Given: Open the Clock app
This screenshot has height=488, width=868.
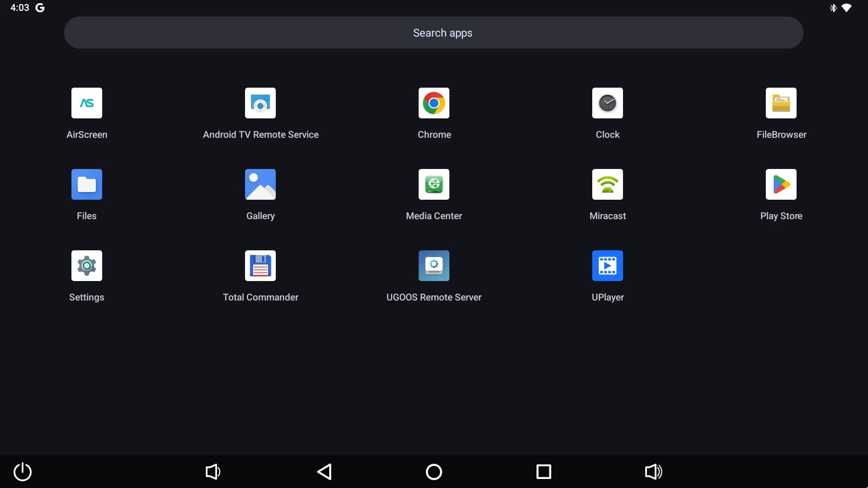Looking at the screenshot, I should pyautogui.click(x=607, y=103).
